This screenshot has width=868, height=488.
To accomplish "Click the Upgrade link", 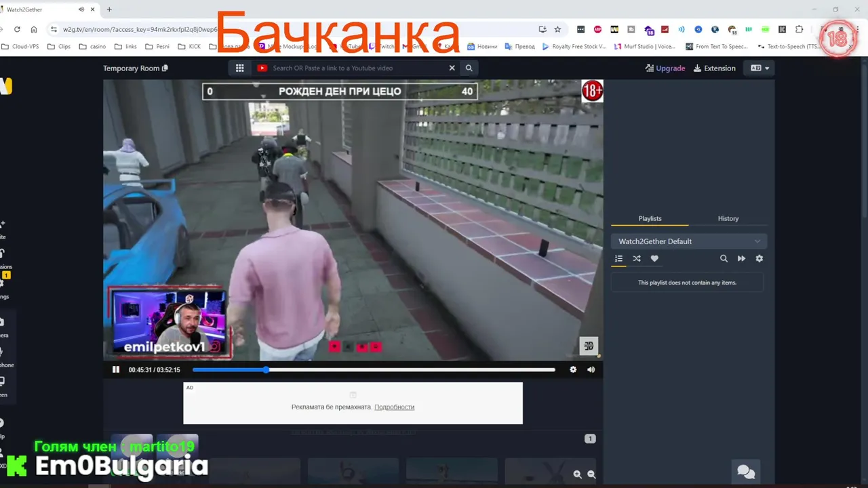I will click(665, 68).
